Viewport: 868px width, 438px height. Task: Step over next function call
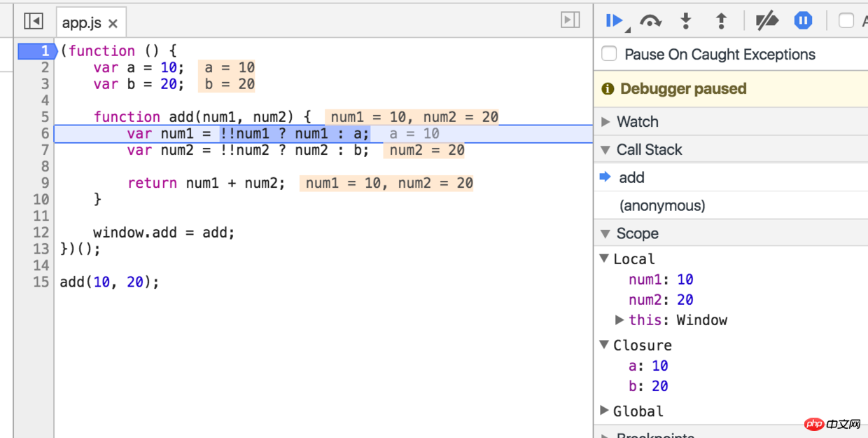(x=651, y=21)
